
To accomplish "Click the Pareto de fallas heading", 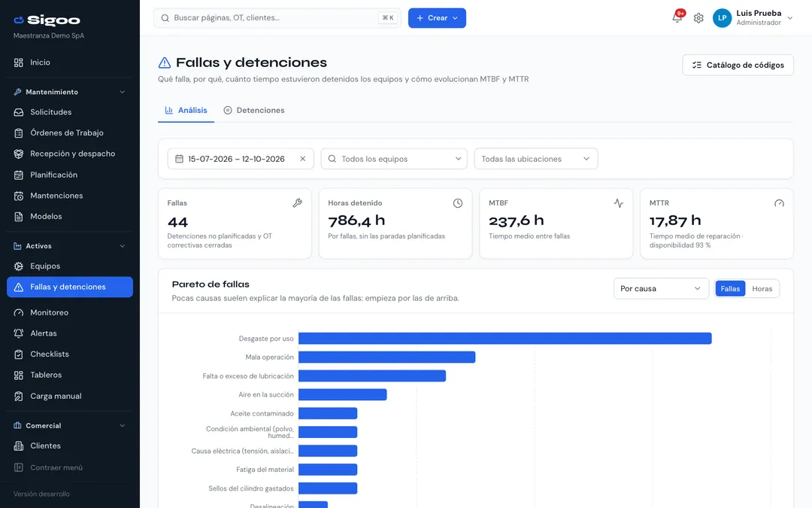I will click(x=211, y=284).
